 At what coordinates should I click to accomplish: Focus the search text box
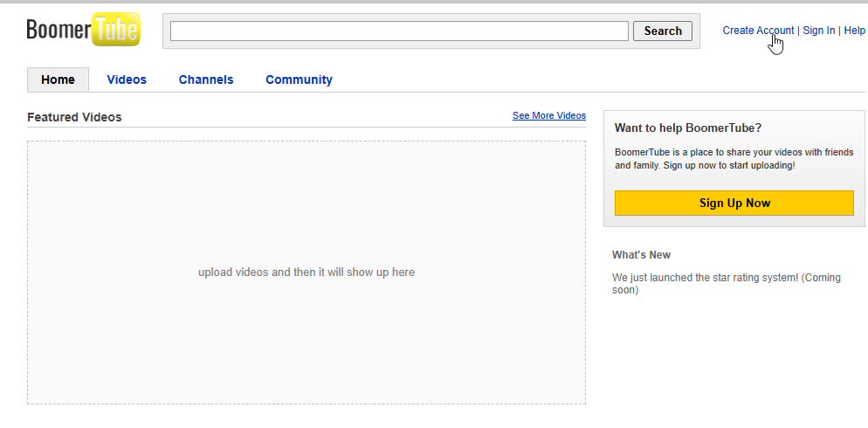click(x=399, y=31)
